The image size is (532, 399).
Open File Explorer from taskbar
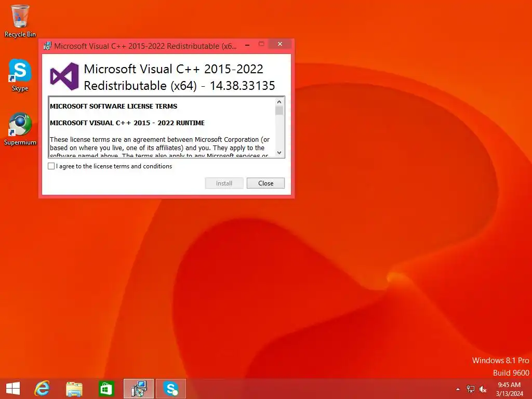(x=74, y=389)
